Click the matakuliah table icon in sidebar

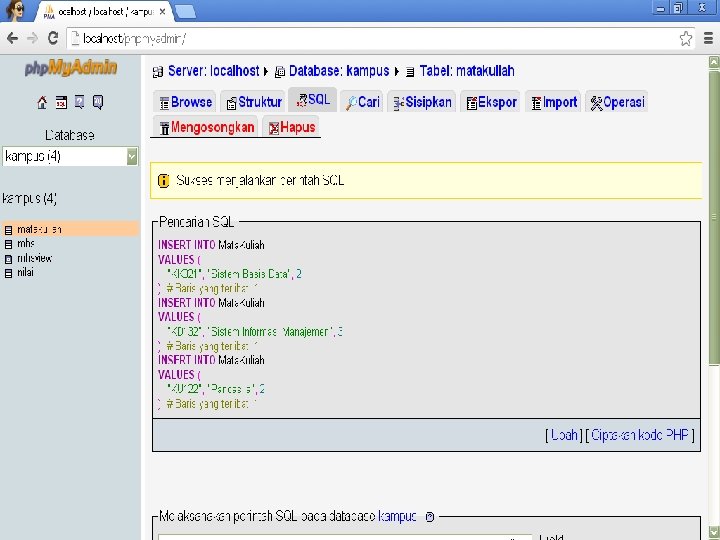[x=8, y=230]
